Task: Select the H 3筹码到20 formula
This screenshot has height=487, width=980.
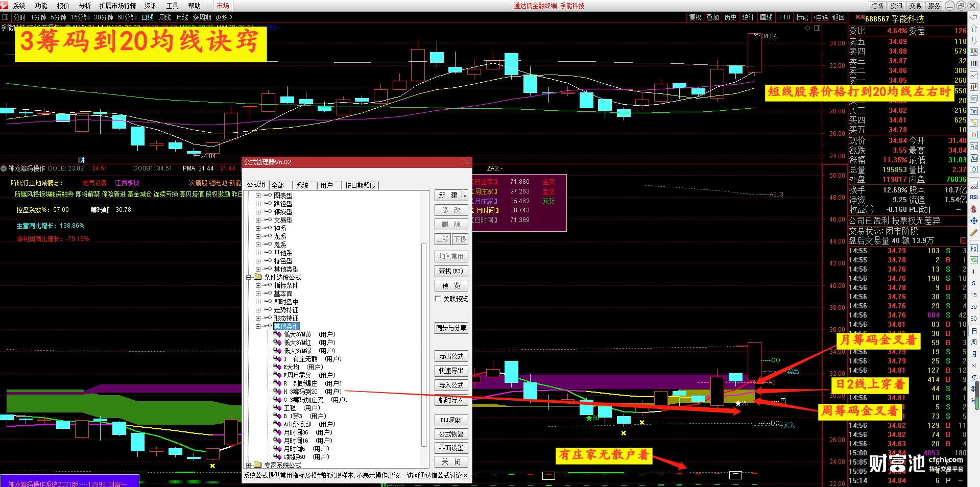Action: click(313, 392)
